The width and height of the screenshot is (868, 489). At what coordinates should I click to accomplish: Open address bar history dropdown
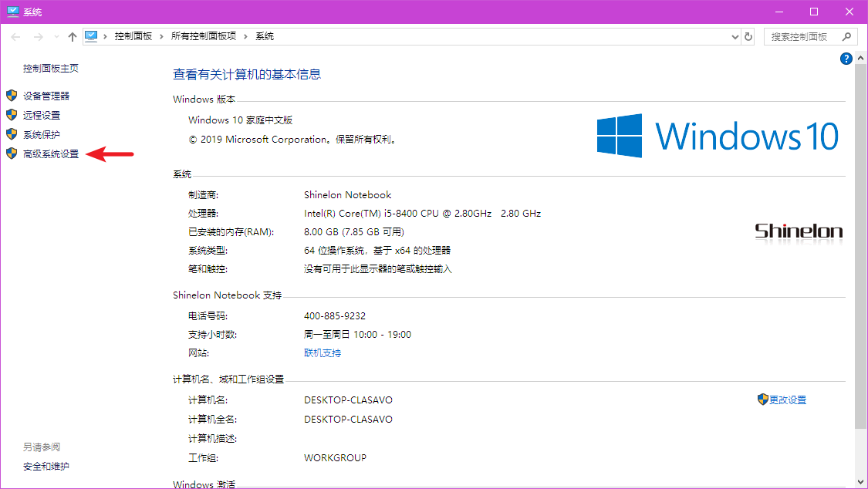pyautogui.click(x=735, y=37)
